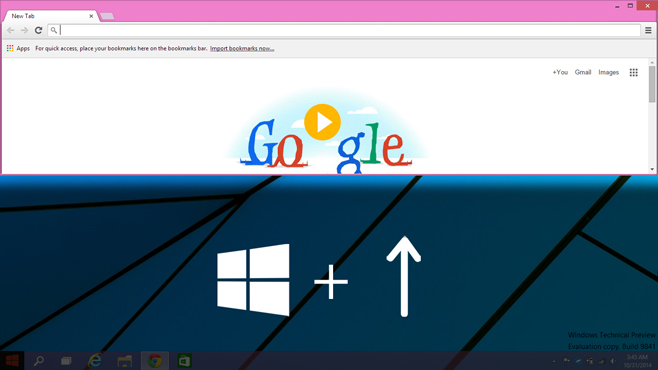The image size is (658, 370).
Task: Open the taskbar search magnifier
Action: click(x=39, y=361)
